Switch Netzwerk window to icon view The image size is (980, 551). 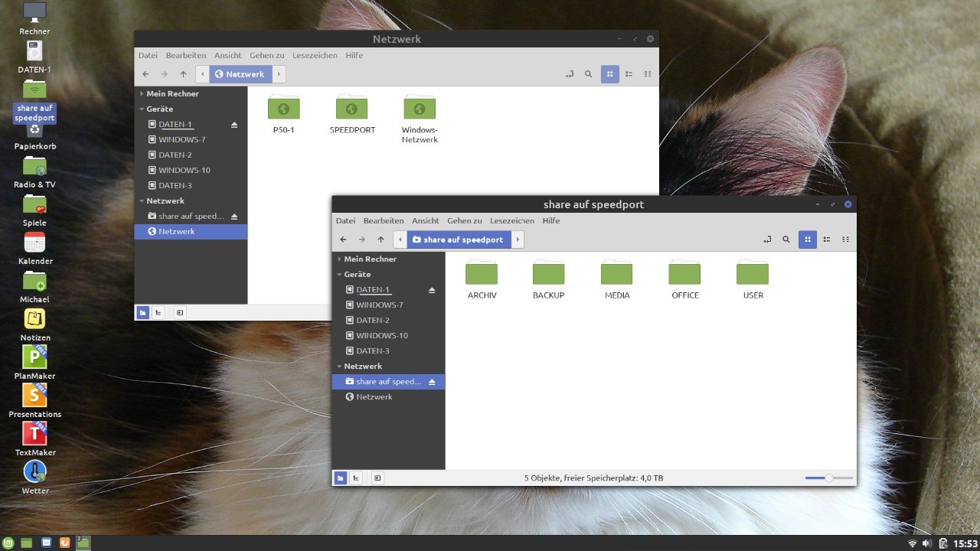pyautogui.click(x=610, y=74)
